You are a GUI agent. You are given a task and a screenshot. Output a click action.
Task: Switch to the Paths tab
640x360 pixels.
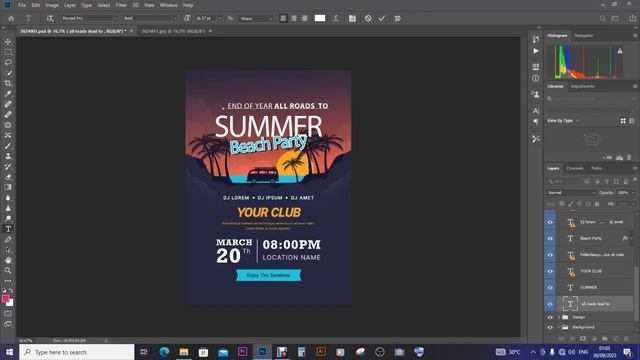pos(596,168)
